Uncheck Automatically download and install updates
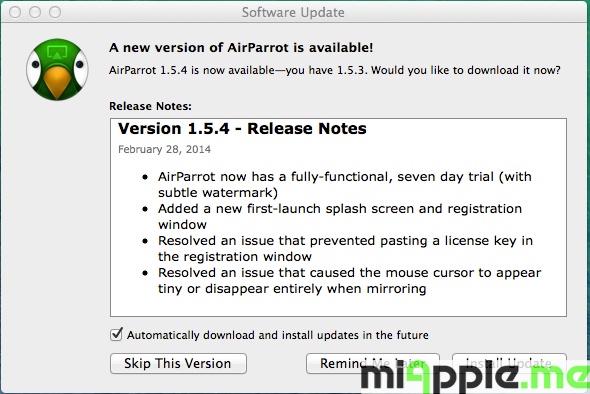The height and width of the screenshot is (394, 590). (x=116, y=334)
